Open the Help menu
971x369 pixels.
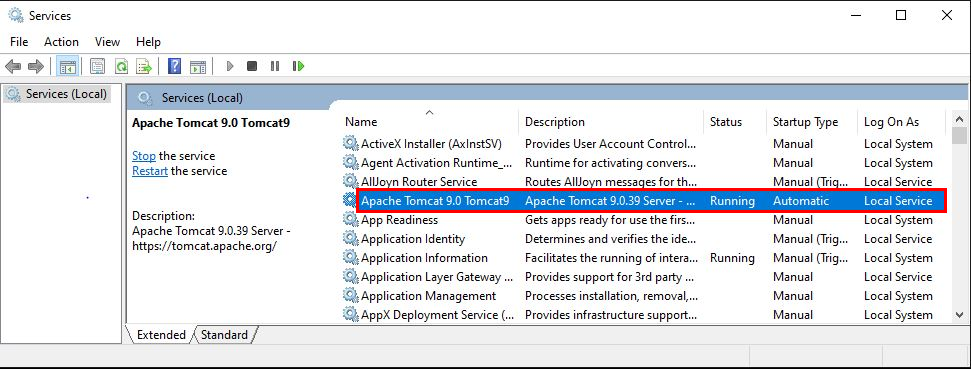tap(149, 42)
